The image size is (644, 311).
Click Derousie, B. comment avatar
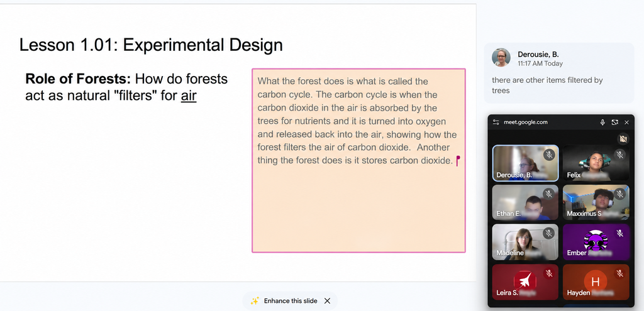tap(501, 57)
